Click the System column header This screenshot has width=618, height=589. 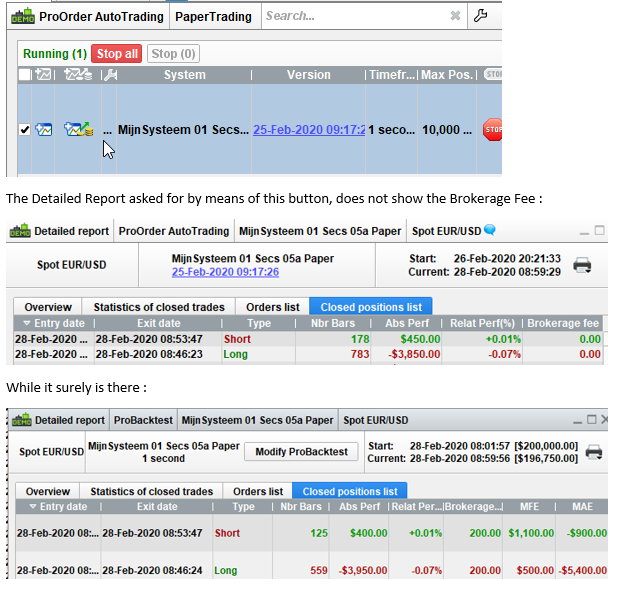click(184, 75)
